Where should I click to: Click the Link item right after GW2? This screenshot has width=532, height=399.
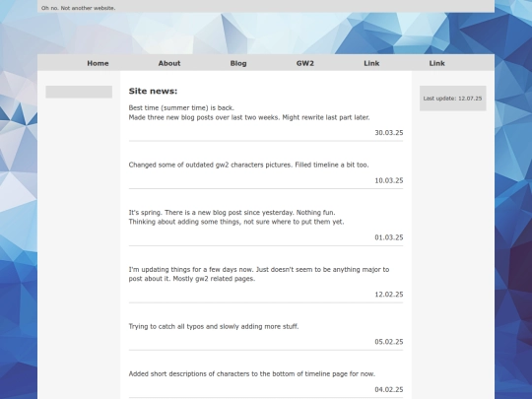point(371,63)
